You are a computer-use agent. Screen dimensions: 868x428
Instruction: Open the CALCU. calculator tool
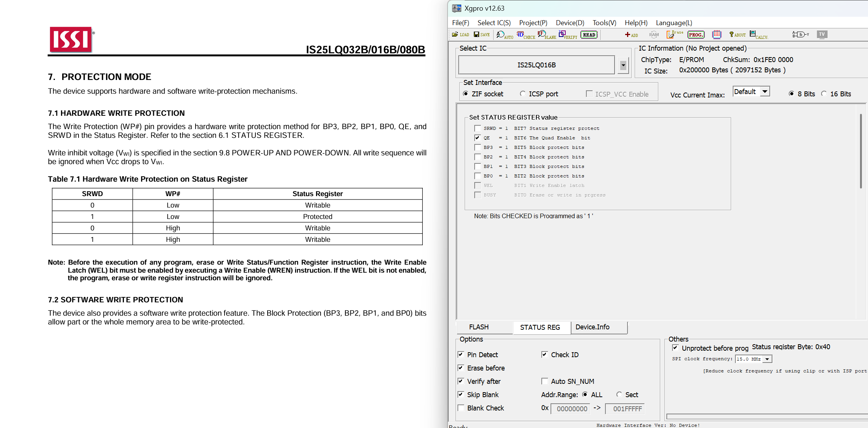click(758, 35)
